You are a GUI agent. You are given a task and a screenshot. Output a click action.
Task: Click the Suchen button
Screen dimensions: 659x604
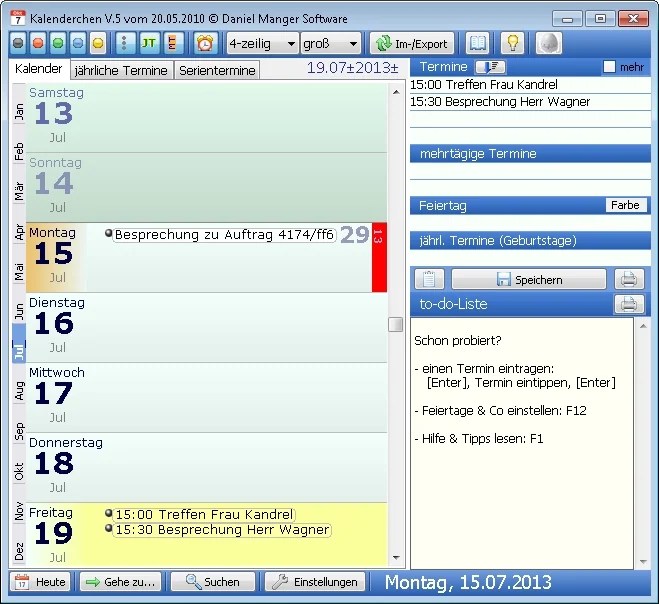(213, 582)
